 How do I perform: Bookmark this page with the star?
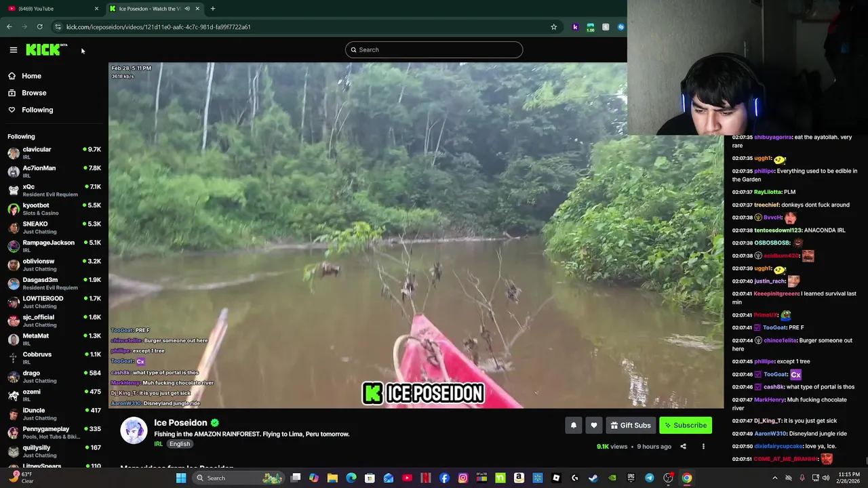click(x=553, y=26)
